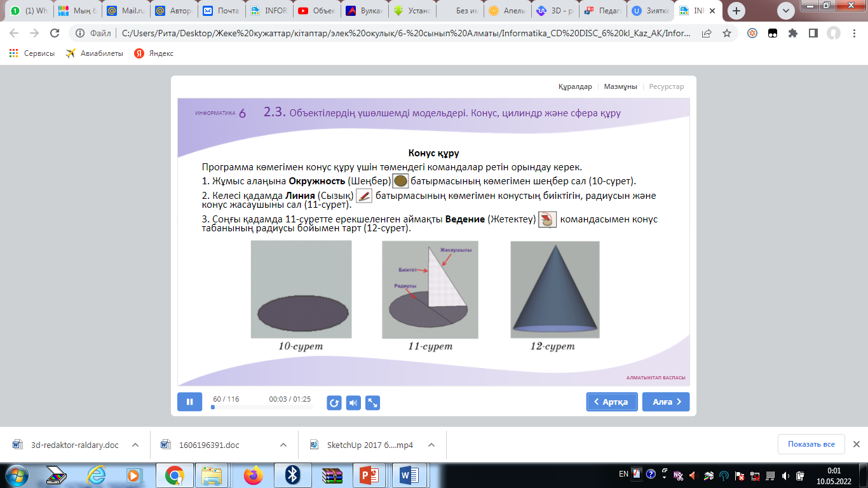
Task: Click the Ведение follow-me tool icon
Action: [547, 220]
